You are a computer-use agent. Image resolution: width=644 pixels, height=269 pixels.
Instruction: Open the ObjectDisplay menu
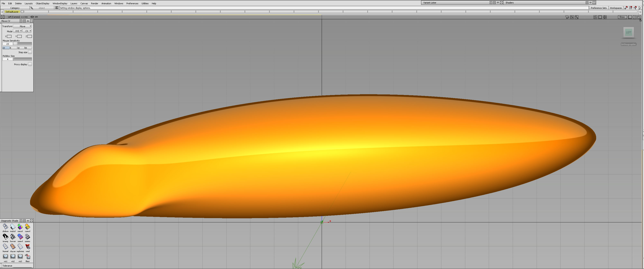(x=43, y=3)
